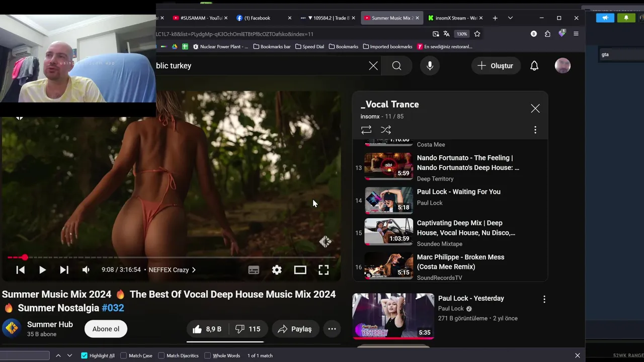644x362 pixels.
Task: Open the Summer Hub channel name
Action: pyautogui.click(x=50, y=324)
